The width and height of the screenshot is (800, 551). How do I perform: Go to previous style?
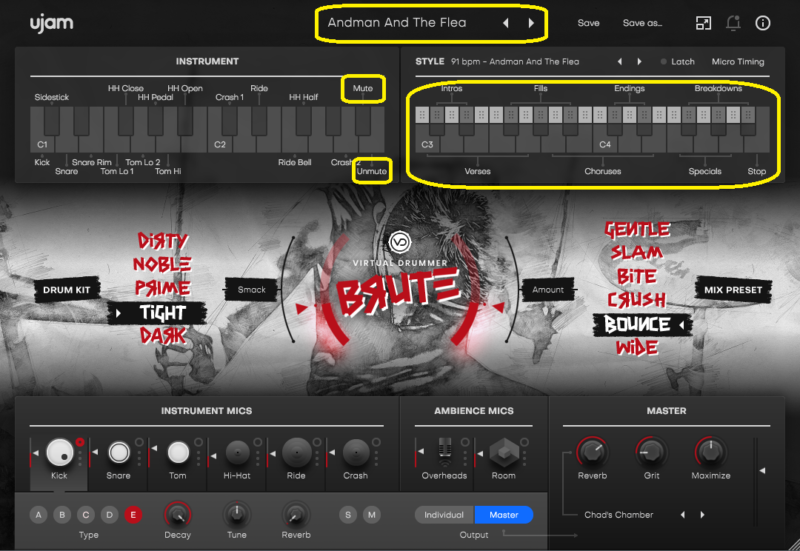click(619, 62)
